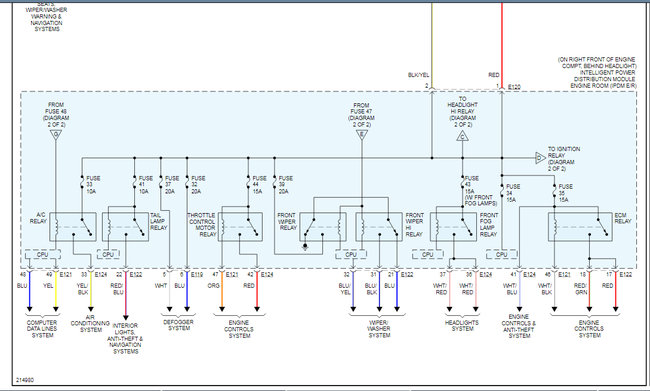Screen dimensions: 650x391
Task: Click the 'To Ignition Relay (Diagram 2 of 2)' text
Action: (x=564, y=158)
